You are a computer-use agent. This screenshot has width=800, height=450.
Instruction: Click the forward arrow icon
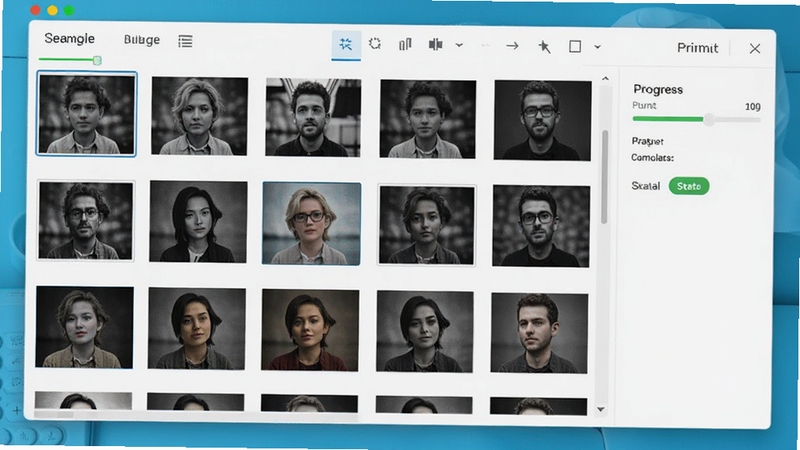(x=512, y=46)
